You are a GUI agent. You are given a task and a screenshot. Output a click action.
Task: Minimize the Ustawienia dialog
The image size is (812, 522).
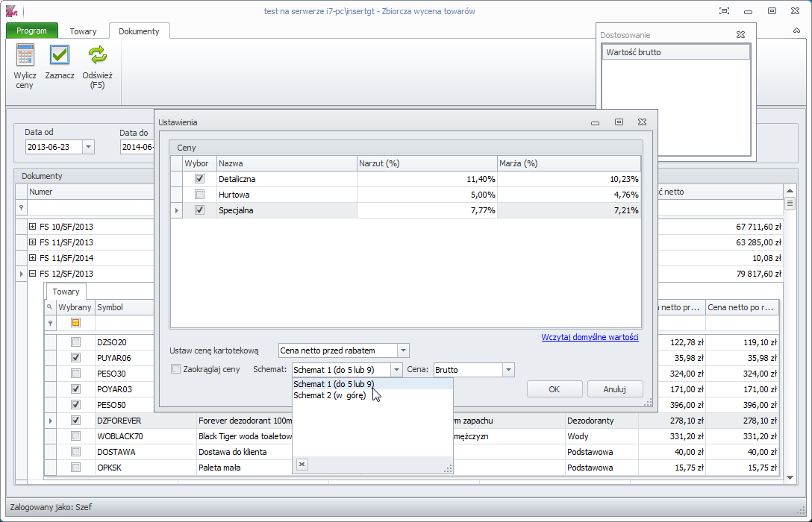pyautogui.click(x=595, y=122)
